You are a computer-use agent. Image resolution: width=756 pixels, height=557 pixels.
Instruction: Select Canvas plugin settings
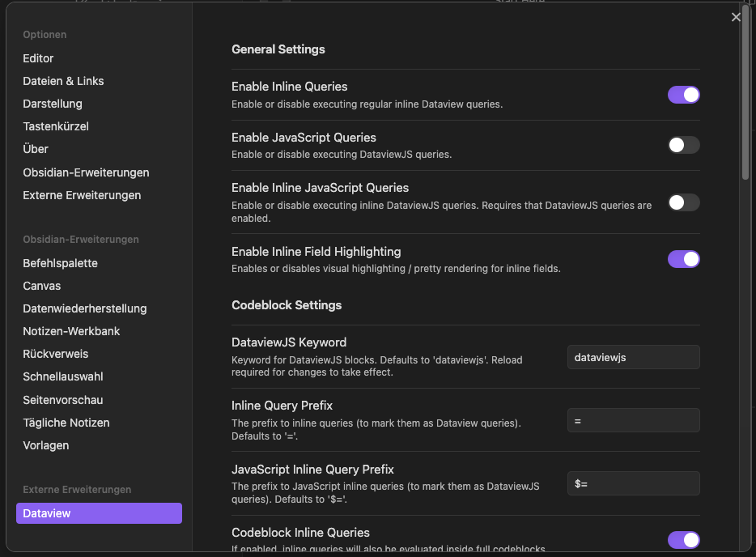click(x=42, y=286)
